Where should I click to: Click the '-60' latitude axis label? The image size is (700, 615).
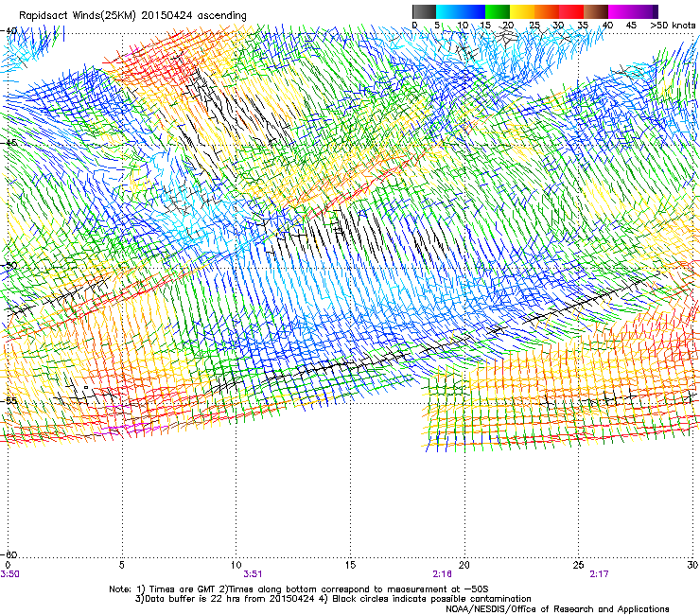[9, 554]
